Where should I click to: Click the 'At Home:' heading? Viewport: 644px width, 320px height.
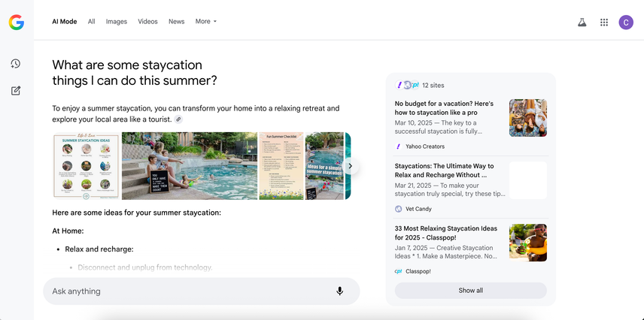(x=68, y=231)
